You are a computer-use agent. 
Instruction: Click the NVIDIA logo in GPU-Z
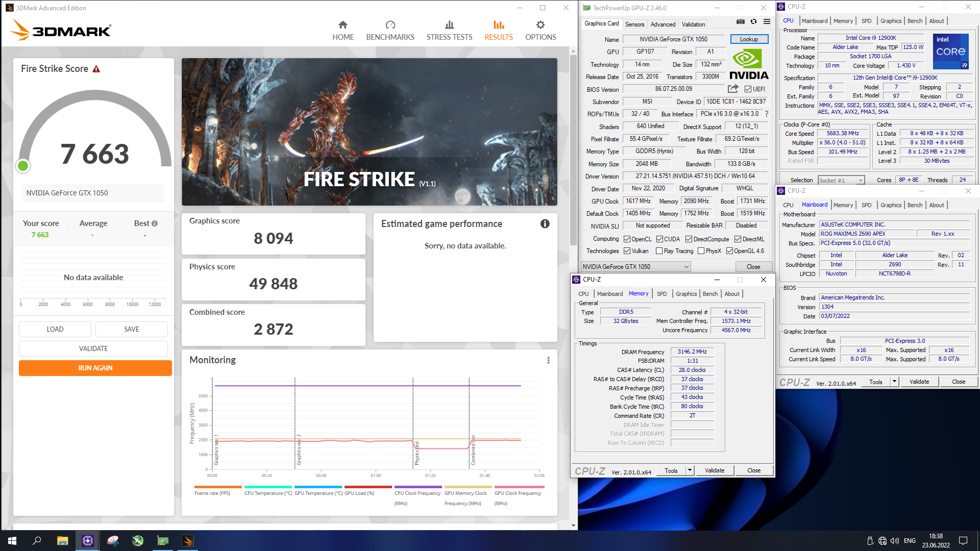pos(749,64)
